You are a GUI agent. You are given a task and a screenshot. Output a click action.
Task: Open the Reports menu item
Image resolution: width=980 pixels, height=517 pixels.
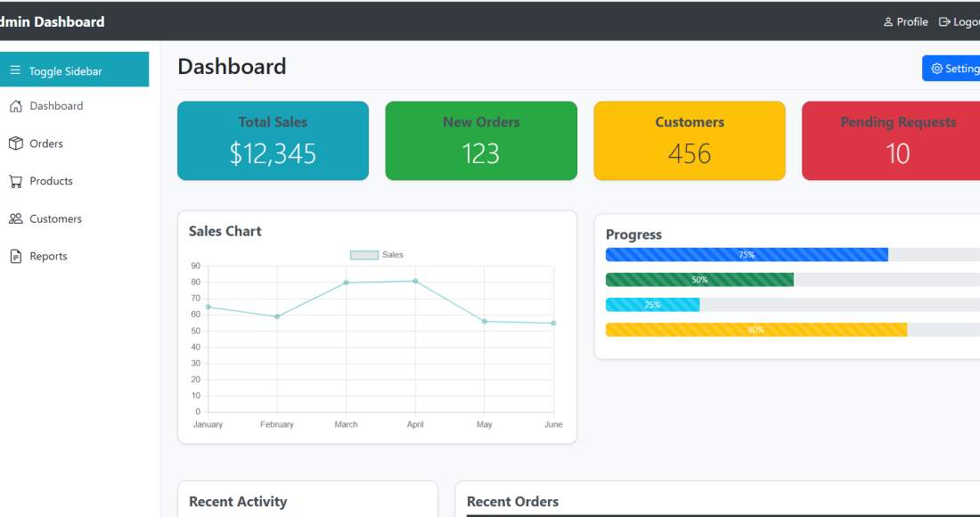coord(48,257)
